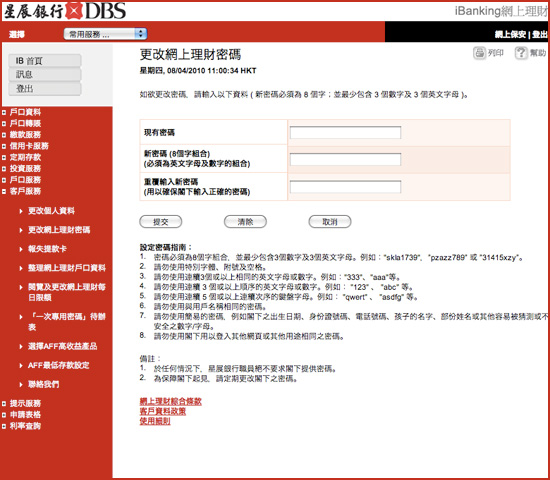Collapse the 客戶服務 sidebar section
The width and height of the screenshot is (550, 480).
coord(25,191)
